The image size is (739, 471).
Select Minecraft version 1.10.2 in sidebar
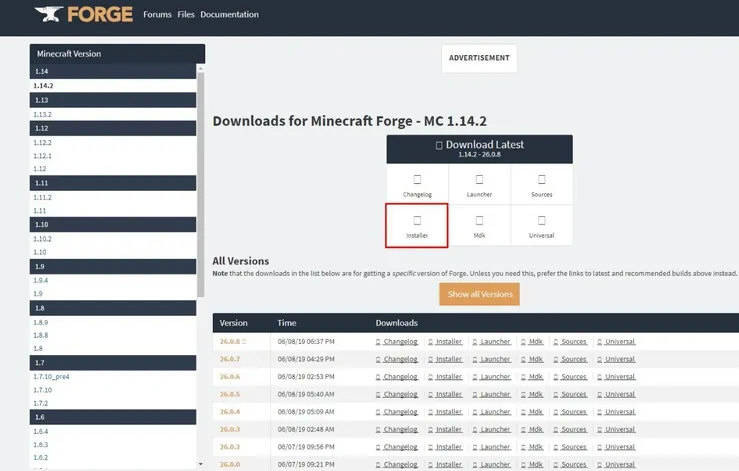tap(42, 239)
